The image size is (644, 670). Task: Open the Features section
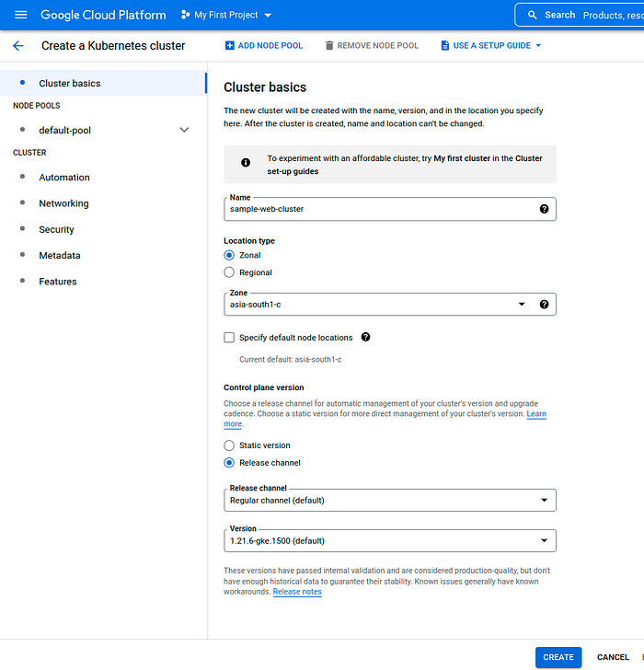pyautogui.click(x=58, y=282)
